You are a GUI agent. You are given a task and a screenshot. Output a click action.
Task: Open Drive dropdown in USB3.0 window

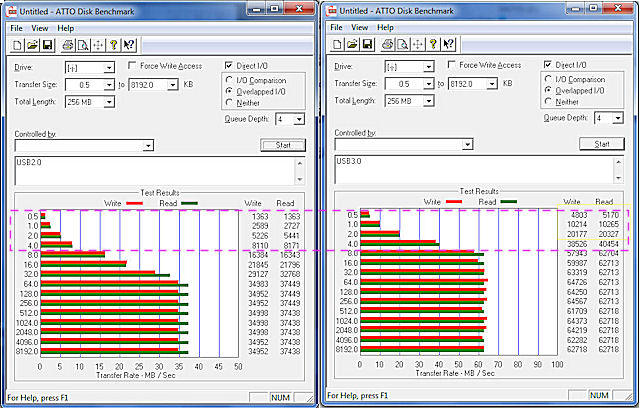point(429,67)
